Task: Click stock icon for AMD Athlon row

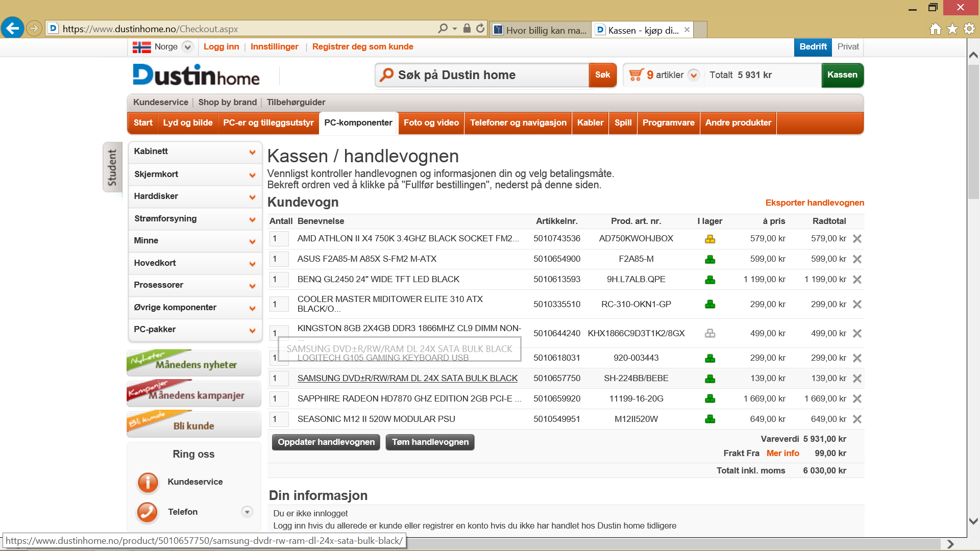Action: tap(710, 238)
